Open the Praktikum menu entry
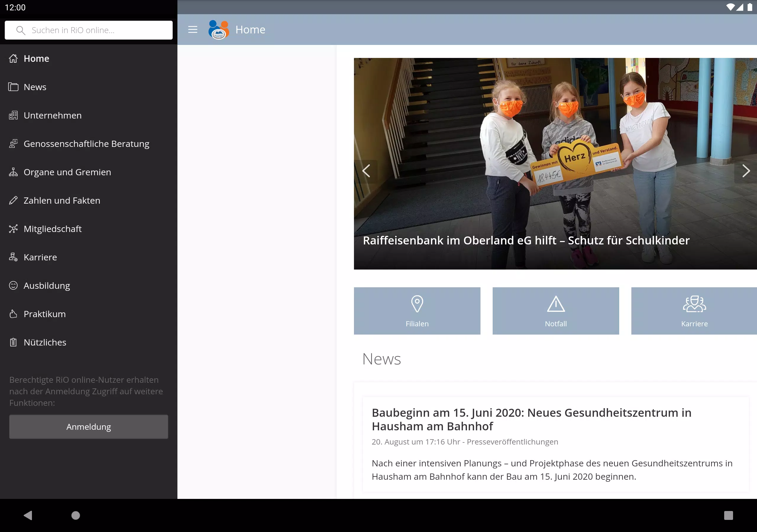Image resolution: width=757 pixels, height=532 pixels. 88,314
